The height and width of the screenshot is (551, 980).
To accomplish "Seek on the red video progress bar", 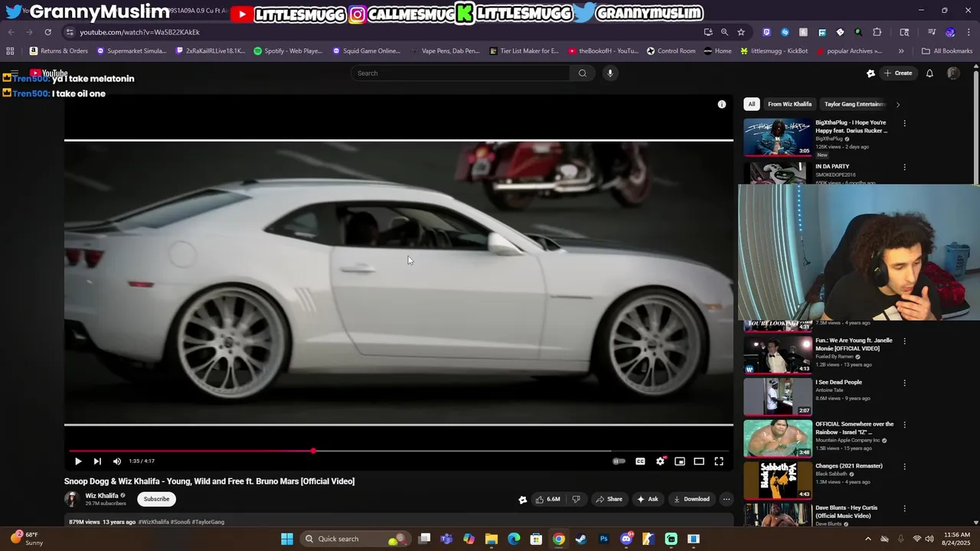I will pos(398,451).
